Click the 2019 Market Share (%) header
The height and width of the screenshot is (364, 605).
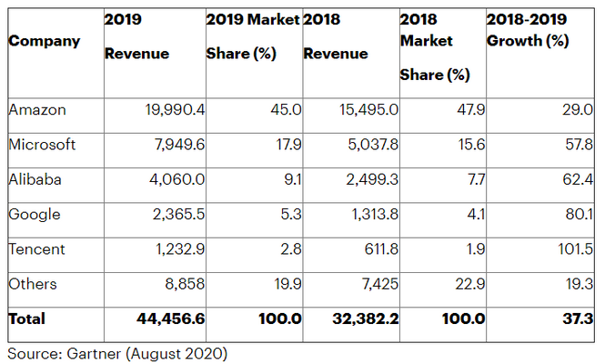coord(253,36)
